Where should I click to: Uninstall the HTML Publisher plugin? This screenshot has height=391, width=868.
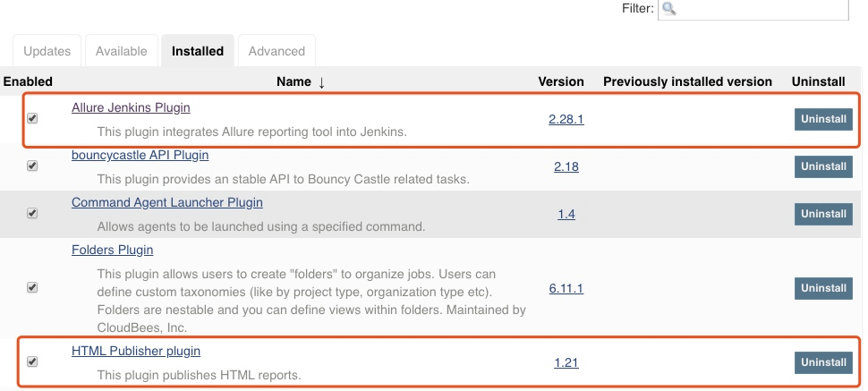click(823, 362)
